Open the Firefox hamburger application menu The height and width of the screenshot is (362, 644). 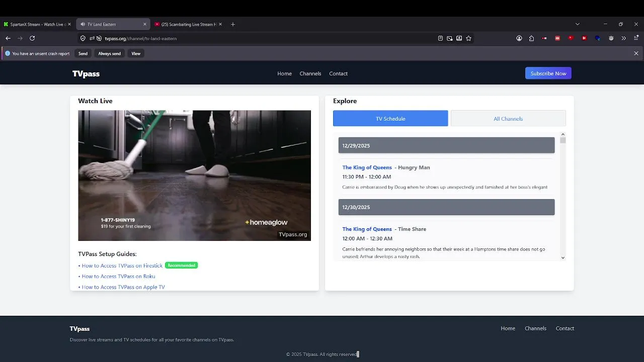(636, 38)
